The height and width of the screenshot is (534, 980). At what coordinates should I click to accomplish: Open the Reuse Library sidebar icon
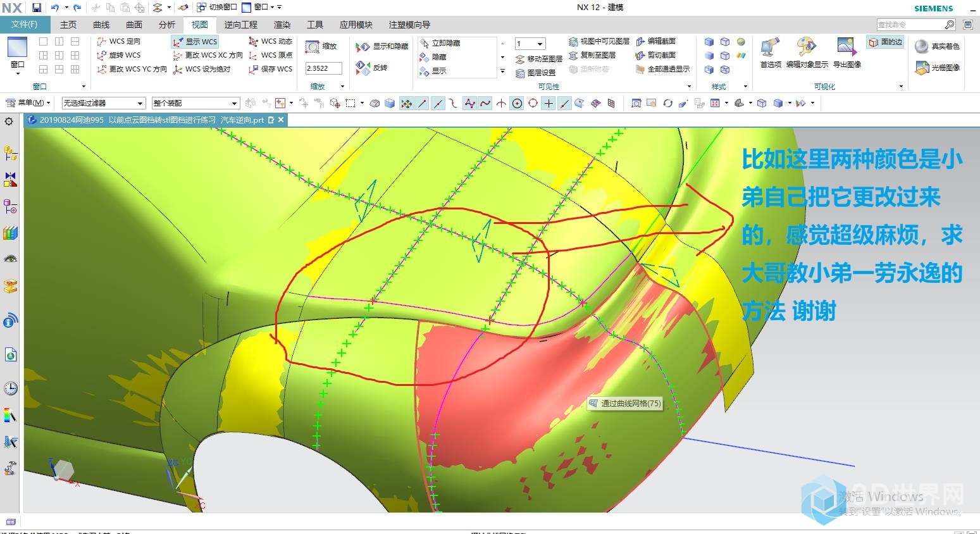tap(10, 233)
